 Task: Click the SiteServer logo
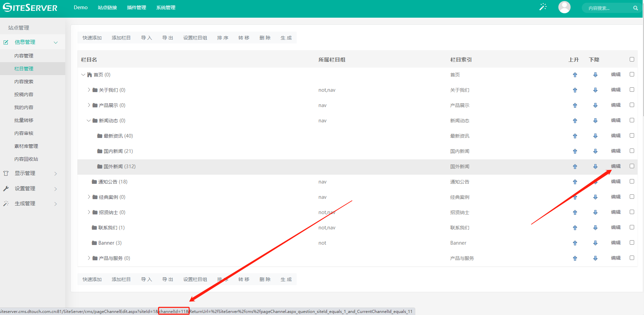30,7
